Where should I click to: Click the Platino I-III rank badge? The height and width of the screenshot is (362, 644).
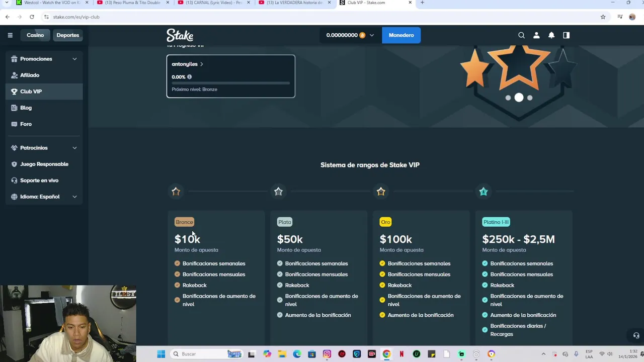coord(496,222)
